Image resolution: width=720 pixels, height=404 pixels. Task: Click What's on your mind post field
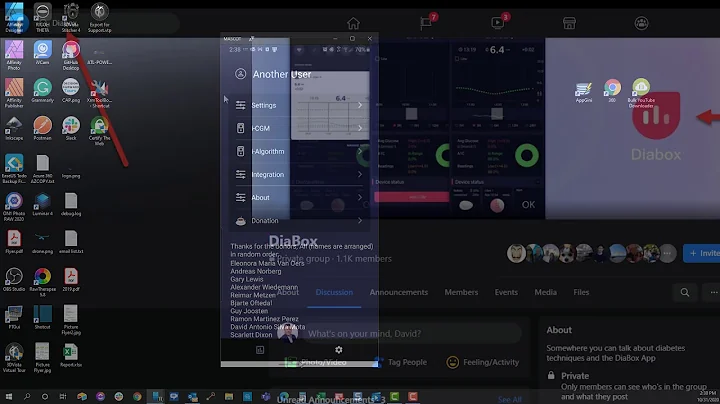point(411,334)
